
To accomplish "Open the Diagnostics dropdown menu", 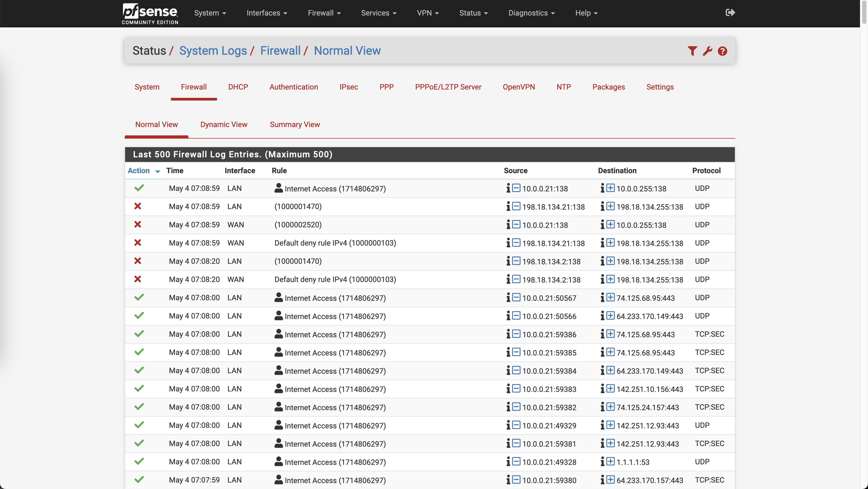I will pos(531,13).
